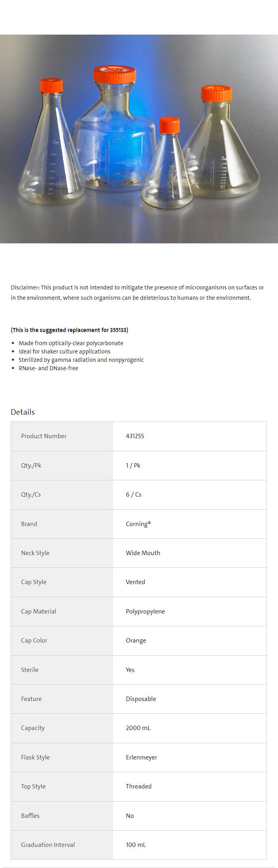Click the Qty./Pk row label
278x868 pixels.
(31, 466)
